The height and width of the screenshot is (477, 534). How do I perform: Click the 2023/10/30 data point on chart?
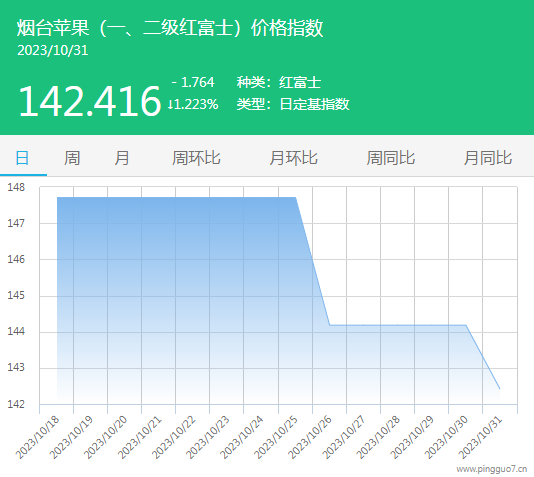click(466, 325)
